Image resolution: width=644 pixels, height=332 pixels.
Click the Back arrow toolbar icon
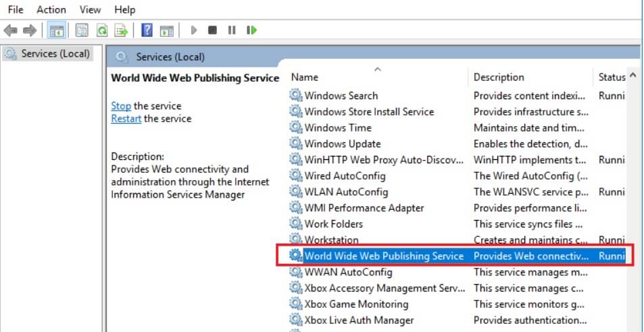click(x=10, y=30)
